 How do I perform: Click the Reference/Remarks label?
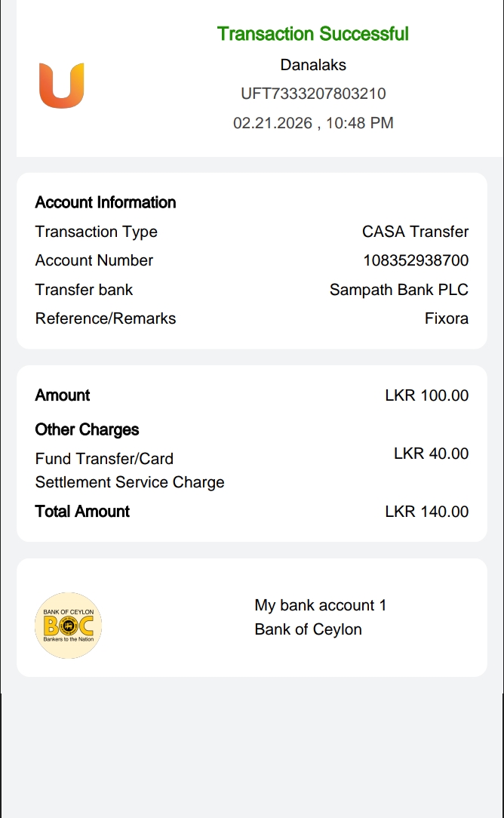(105, 318)
